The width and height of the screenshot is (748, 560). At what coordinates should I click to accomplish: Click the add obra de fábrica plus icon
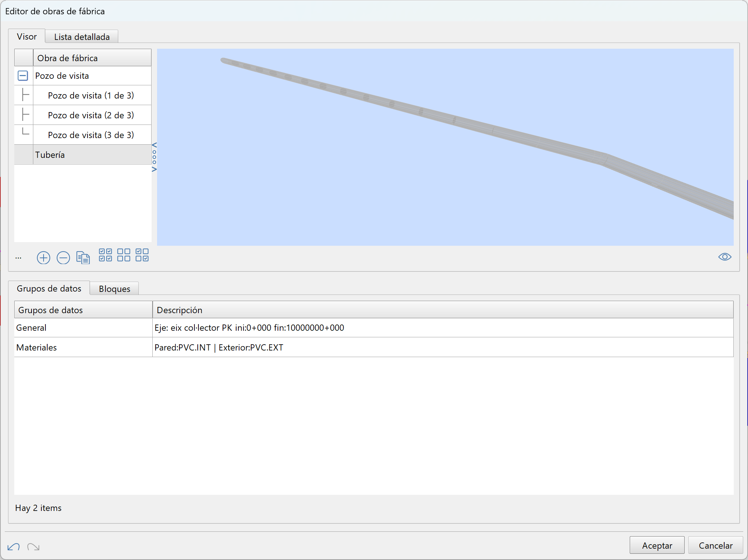(43, 258)
